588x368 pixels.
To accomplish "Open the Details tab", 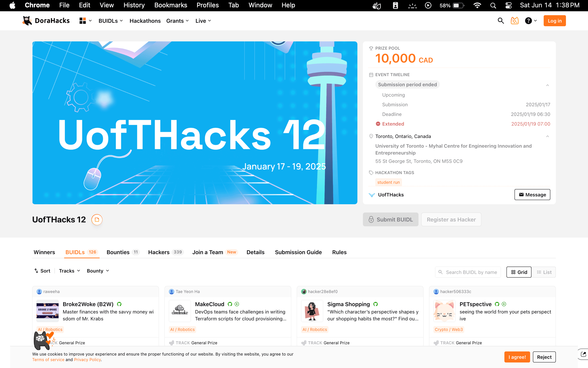I will (x=255, y=252).
